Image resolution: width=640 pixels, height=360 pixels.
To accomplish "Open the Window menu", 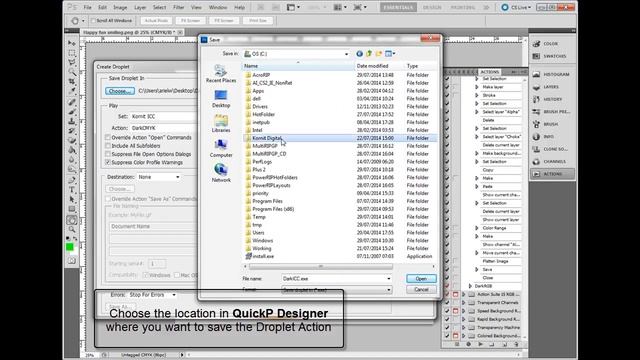I will pos(218,7).
